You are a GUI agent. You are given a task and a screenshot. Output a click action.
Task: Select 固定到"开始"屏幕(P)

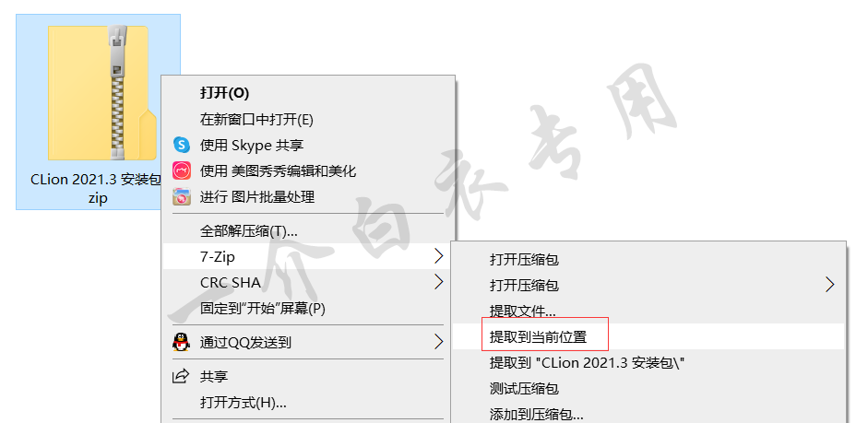263,308
